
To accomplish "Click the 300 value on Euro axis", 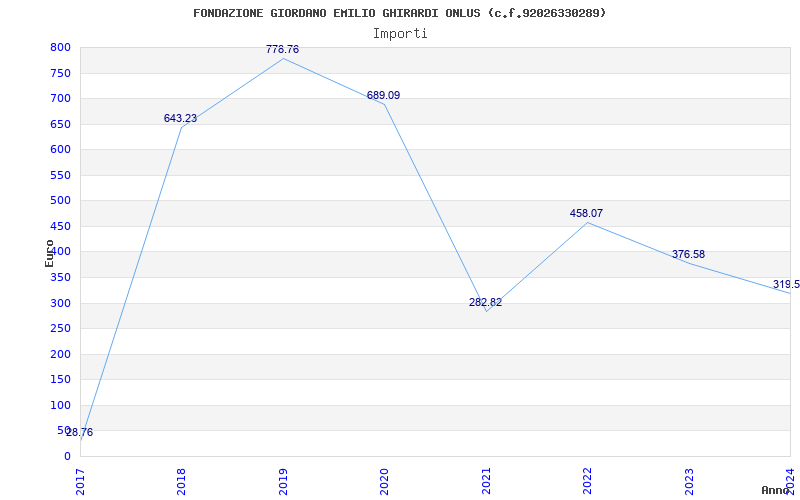I will (60, 303).
